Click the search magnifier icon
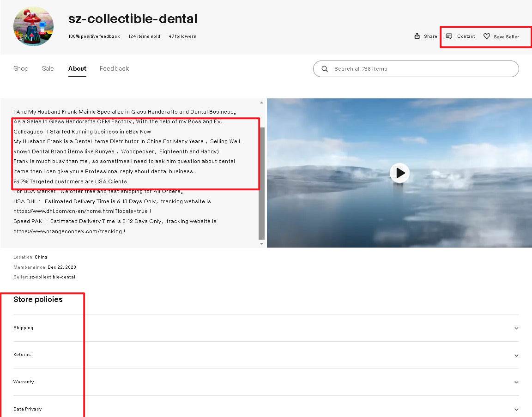Screen dimensions: 532x417 [325, 69]
